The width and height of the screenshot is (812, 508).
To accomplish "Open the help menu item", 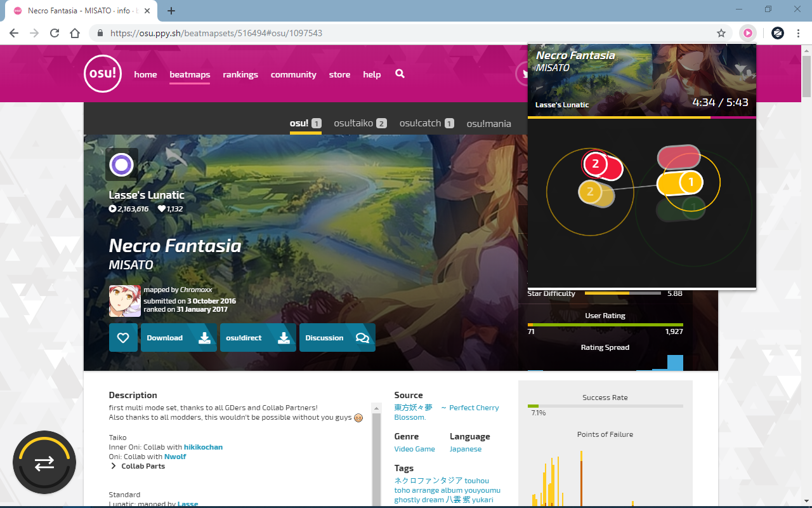I will pyautogui.click(x=372, y=74).
